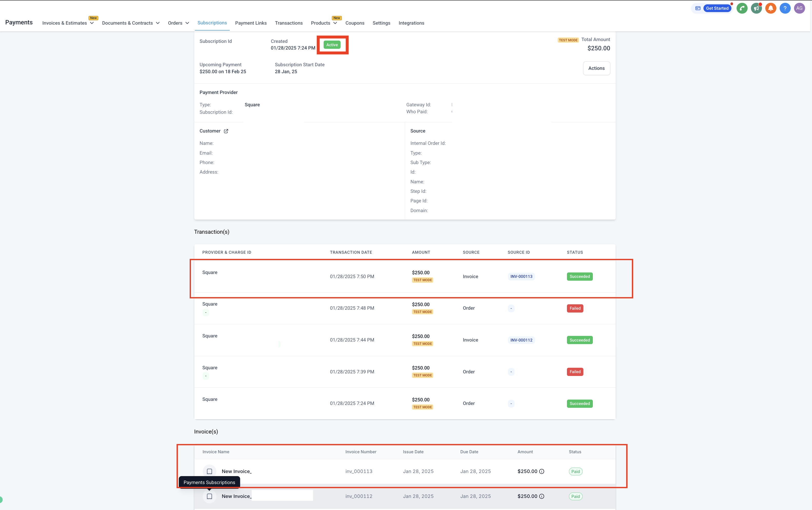Open the megaphone announcements icon

[x=756, y=8]
